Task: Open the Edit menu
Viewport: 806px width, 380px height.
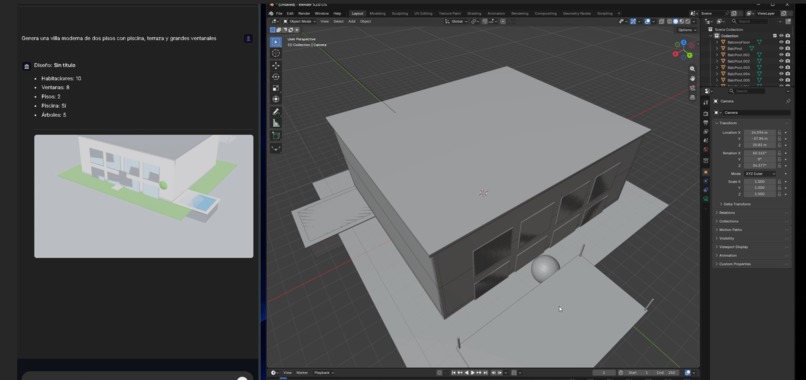Action: point(290,13)
